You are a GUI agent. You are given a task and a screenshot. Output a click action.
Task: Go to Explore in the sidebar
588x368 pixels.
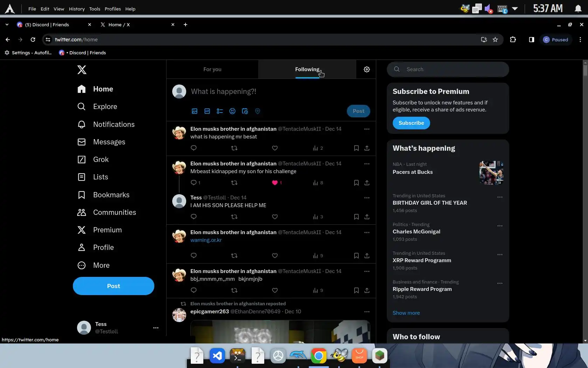tap(97, 107)
